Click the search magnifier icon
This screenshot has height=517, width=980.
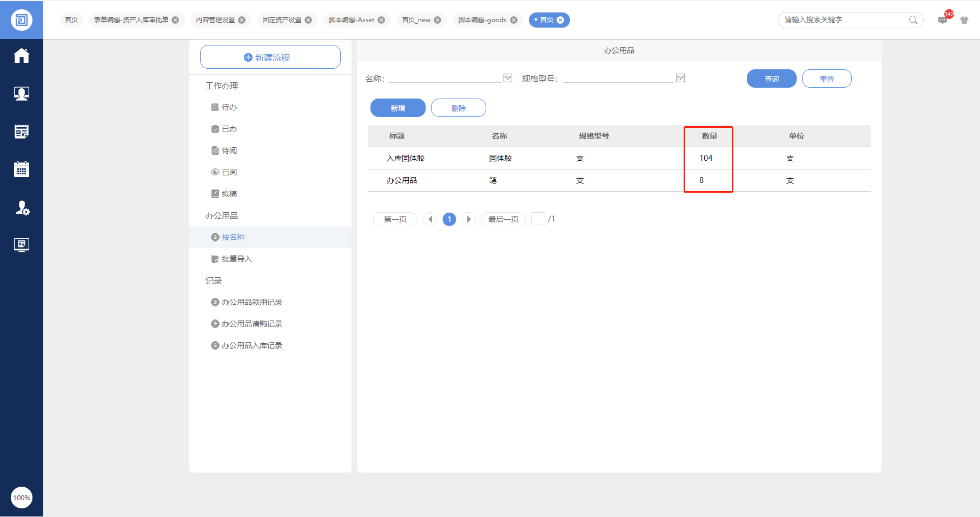(913, 20)
